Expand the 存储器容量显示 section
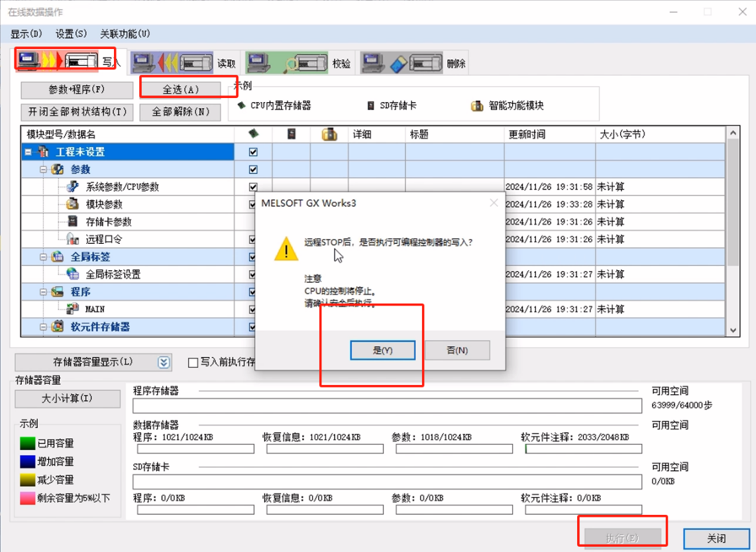This screenshot has height=552, width=756. (164, 362)
